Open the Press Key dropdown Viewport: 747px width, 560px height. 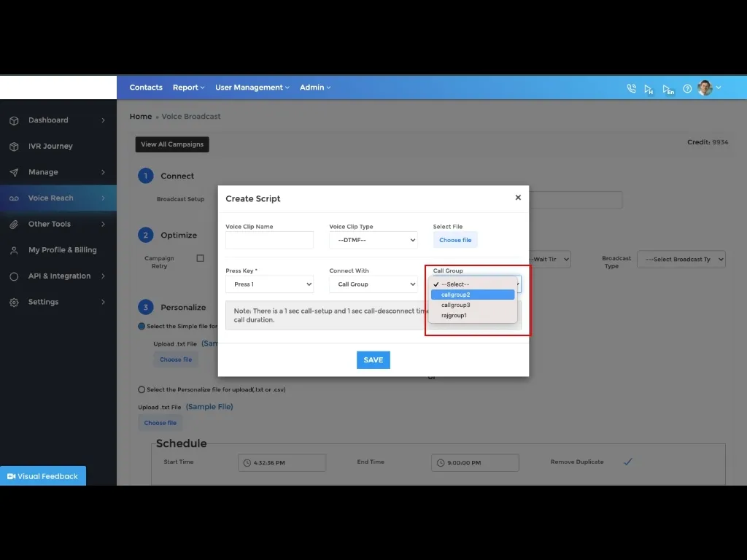coord(270,284)
